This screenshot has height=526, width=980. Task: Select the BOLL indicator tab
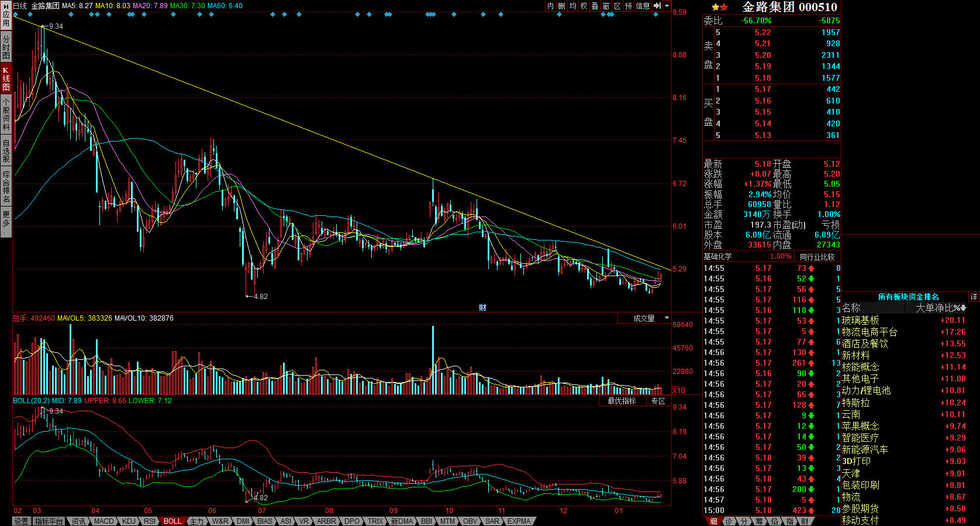(172, 521)
